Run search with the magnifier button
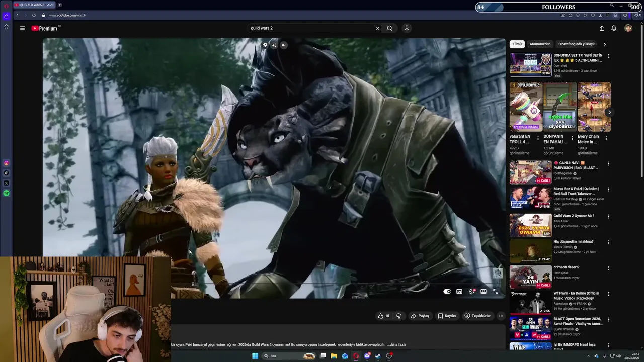This screenshot has height=362, width=644. (x=389, y=28)
